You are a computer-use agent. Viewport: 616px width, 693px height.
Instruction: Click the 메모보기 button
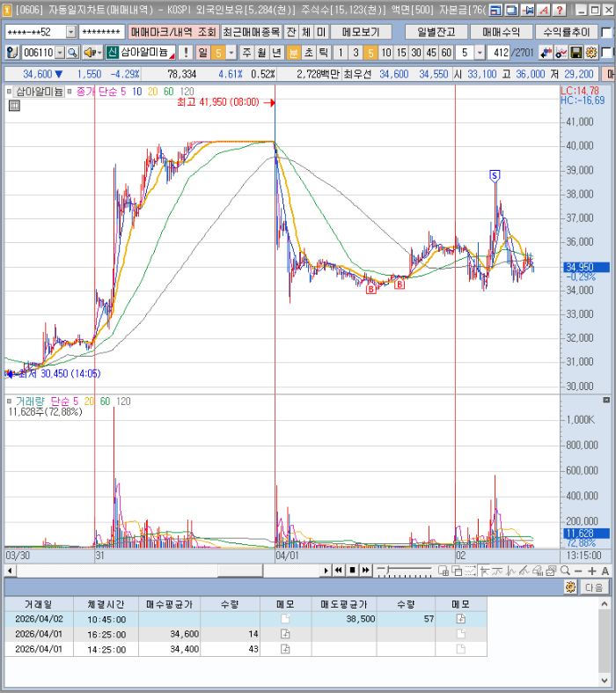(x=361, y=33)
